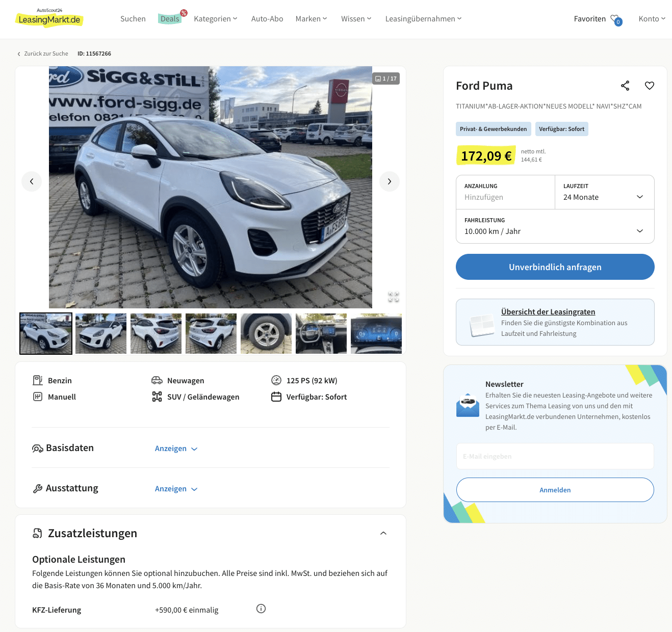Expand Basisdaten via Anzeigen
The width and height of the screenshot is (672, 632).
176,449
